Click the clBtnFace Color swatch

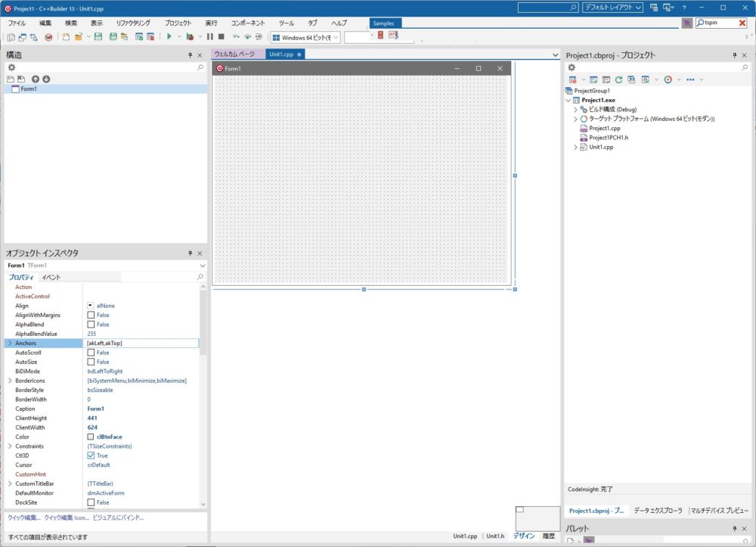(91, 437)
